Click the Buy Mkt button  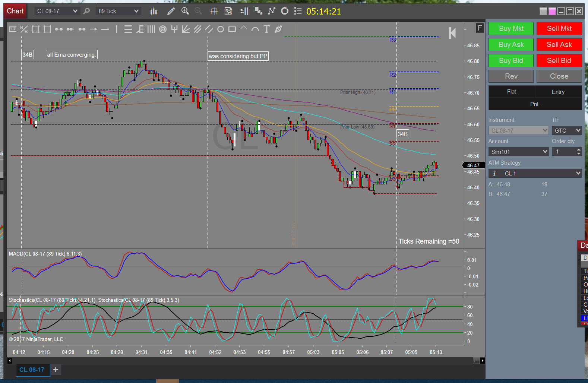511,28
